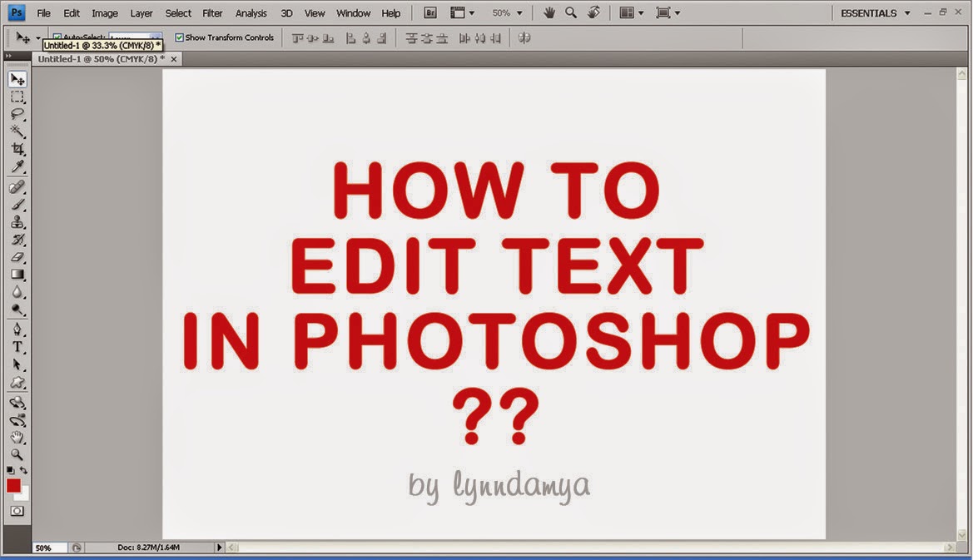973x560 pixels.
Task: Open the Image menu
Action: (105, 13)
